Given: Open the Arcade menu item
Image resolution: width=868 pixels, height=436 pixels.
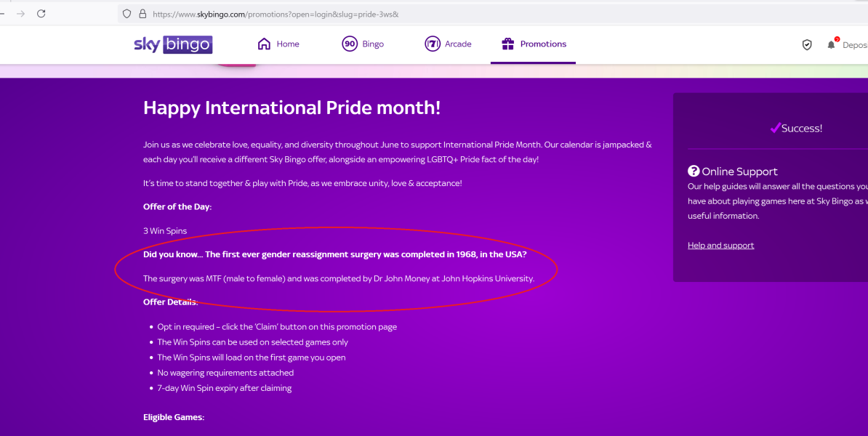Looking at the screenshot, I should click(448, 44).
